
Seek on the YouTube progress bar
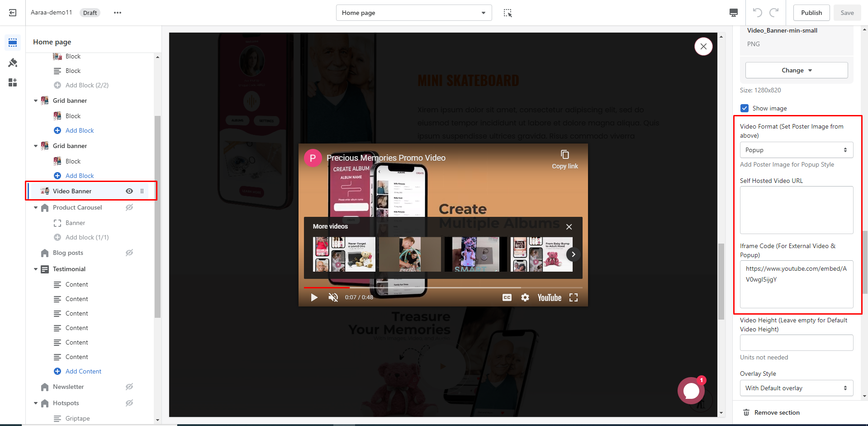coord(443,287)
